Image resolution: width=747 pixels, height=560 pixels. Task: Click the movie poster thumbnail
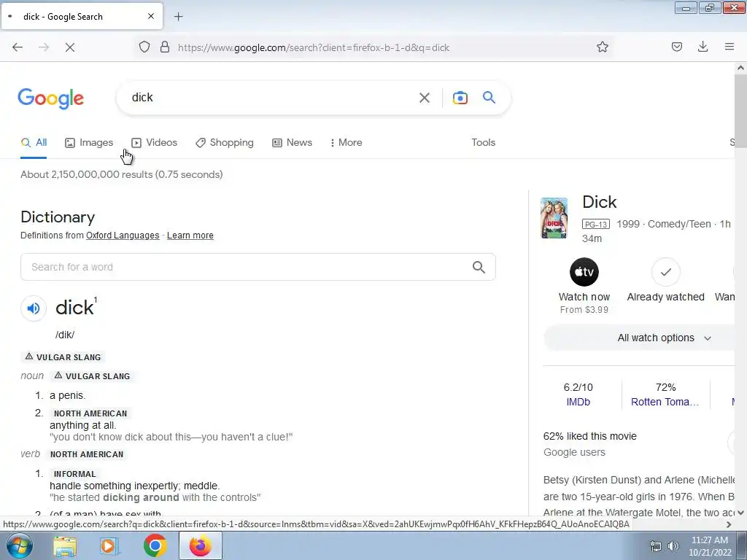point(554,217)
